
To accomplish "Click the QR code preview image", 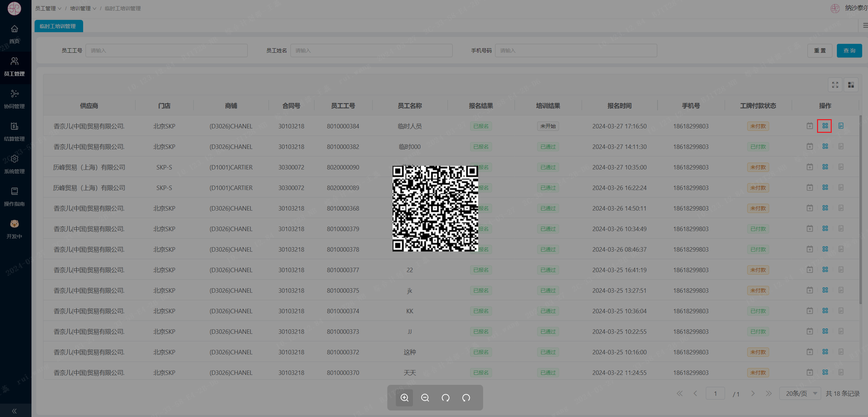I will coord(435,209).
